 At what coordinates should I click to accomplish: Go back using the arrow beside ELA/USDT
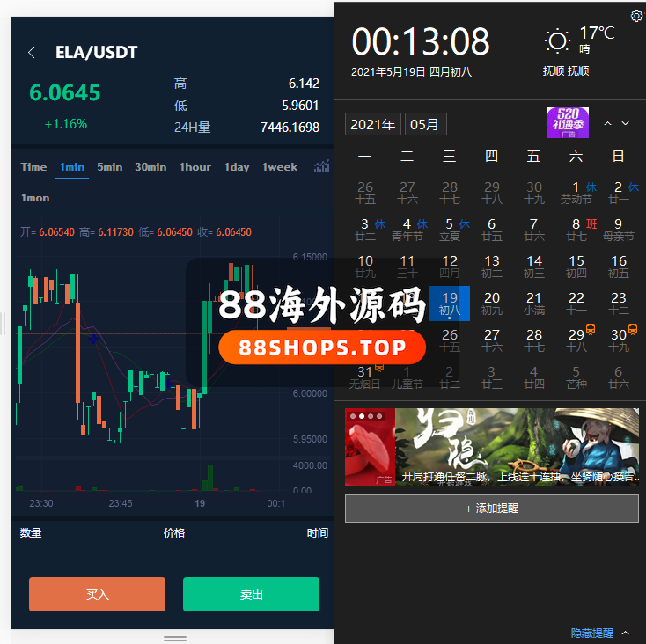32,53
